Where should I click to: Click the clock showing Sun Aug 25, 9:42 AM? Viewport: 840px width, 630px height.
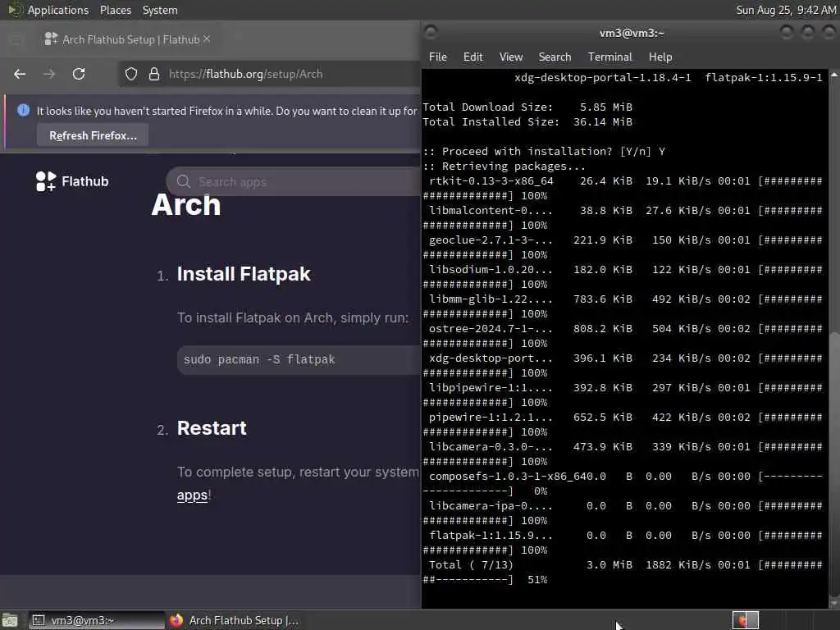(x=786, y=10)
